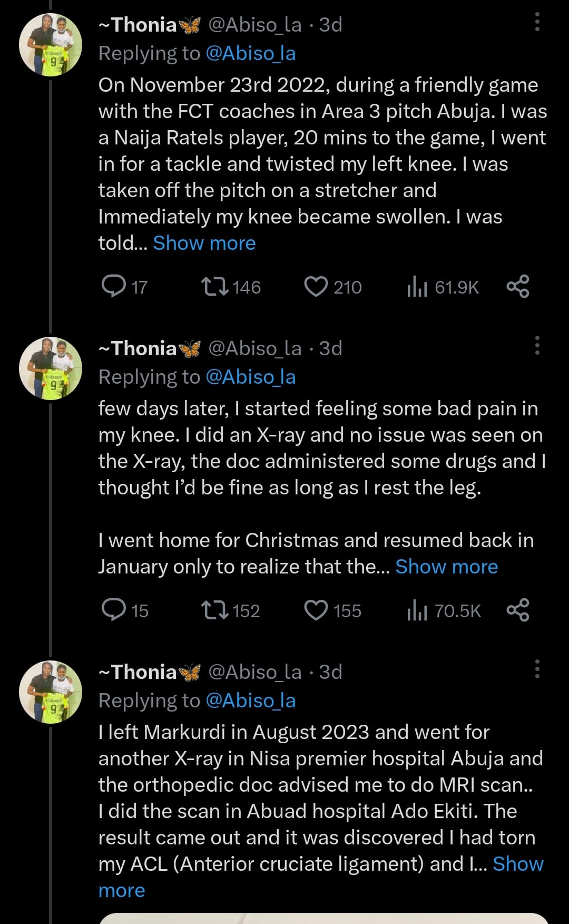Image resolution: width=569 pixels, height=924 pixels.
Task: Reply to the November 23rd 2022 tweet
Action: tap(114, 287)
